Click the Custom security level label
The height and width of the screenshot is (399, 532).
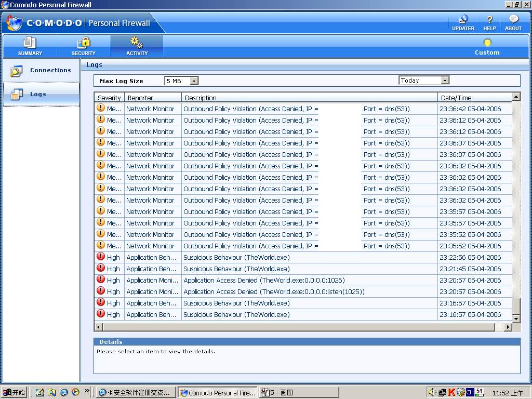[487, 52]
